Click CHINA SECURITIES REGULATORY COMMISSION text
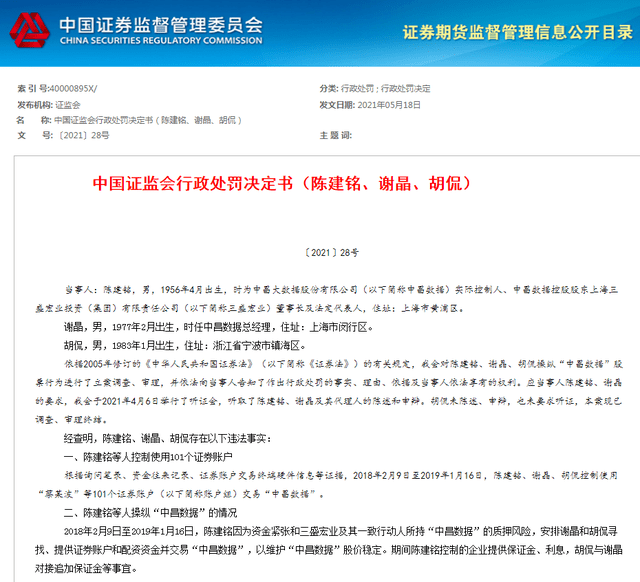 161,40
